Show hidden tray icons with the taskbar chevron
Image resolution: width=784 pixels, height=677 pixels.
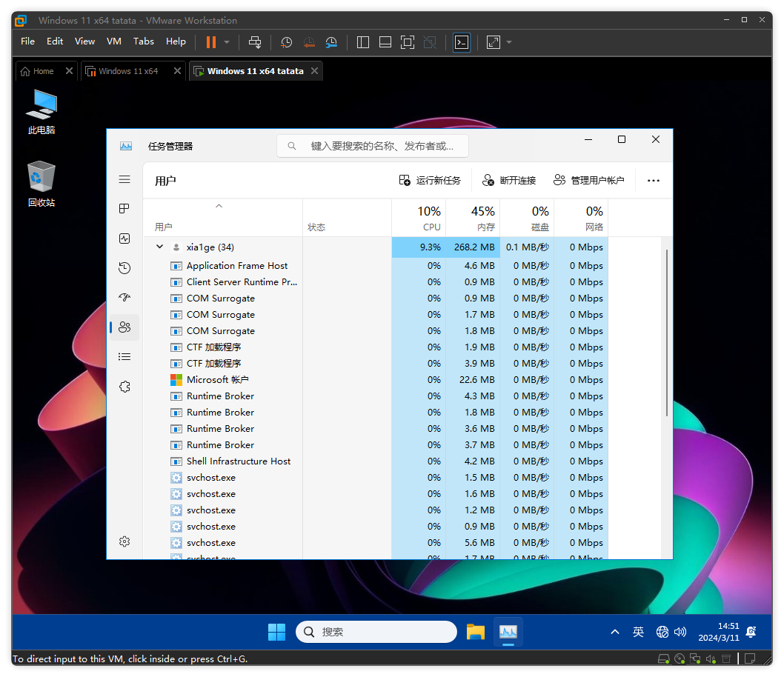coord(614,632)
